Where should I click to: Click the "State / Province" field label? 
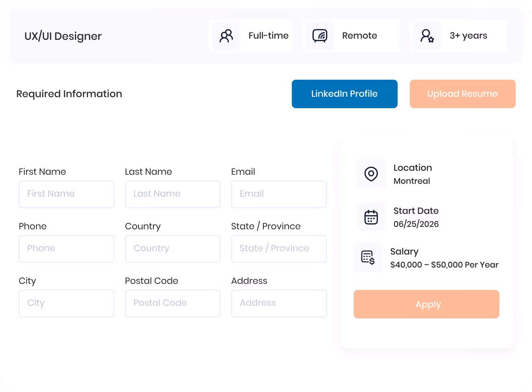pyautogui.click(x=266, y=226)
